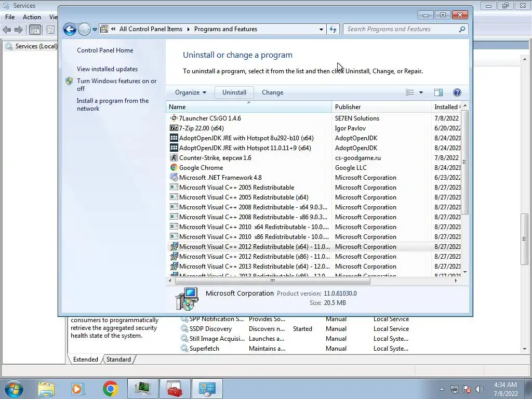The image size is (532, 399).
Task: Switch to the Extended tab in Services
Action: [x=86, y=360]
